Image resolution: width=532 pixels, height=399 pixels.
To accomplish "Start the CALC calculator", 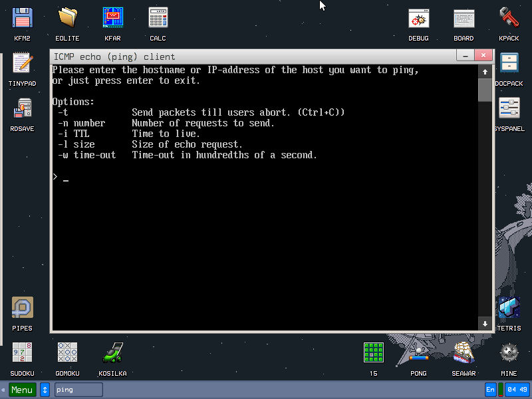I will tap(158, 18).
